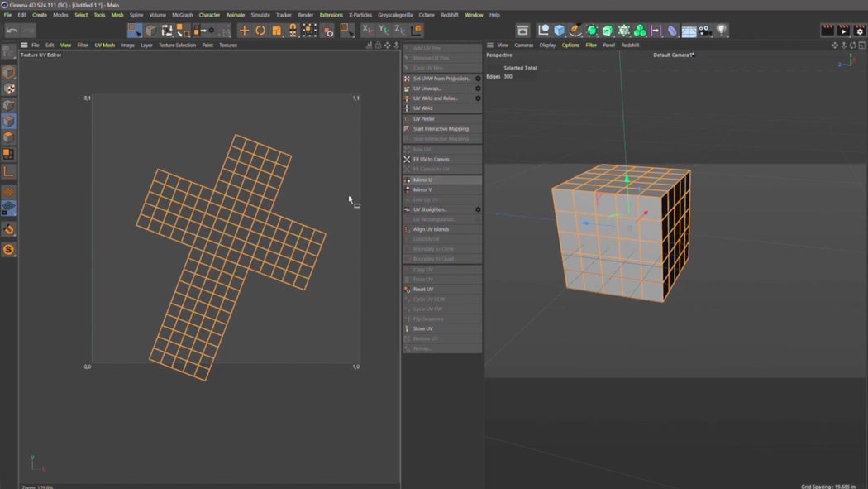The width and height of the screenshot is (868, 489).
Task: Toggle the Z-axis lock in the toolbar
Action: tap(398, 30)
